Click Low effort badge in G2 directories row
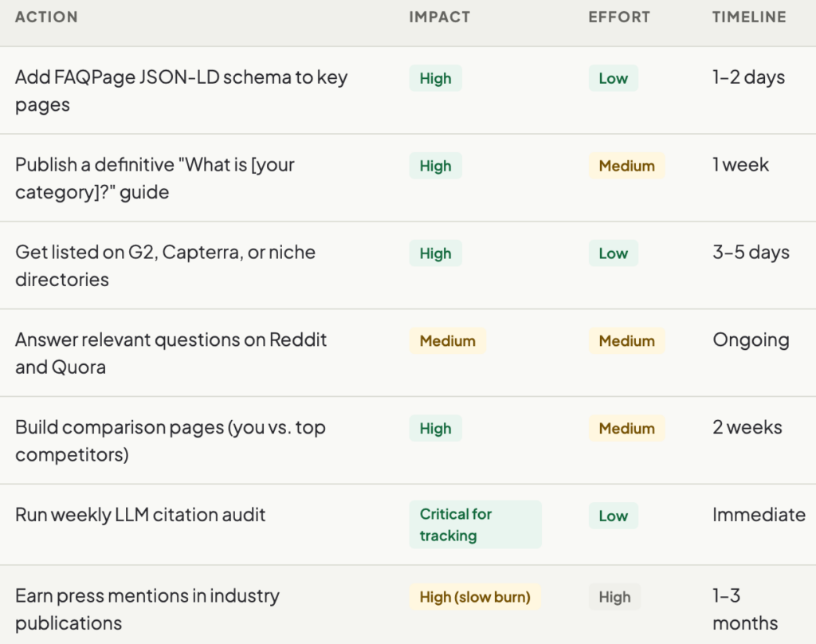816x644 pixels. coord(613,253)
